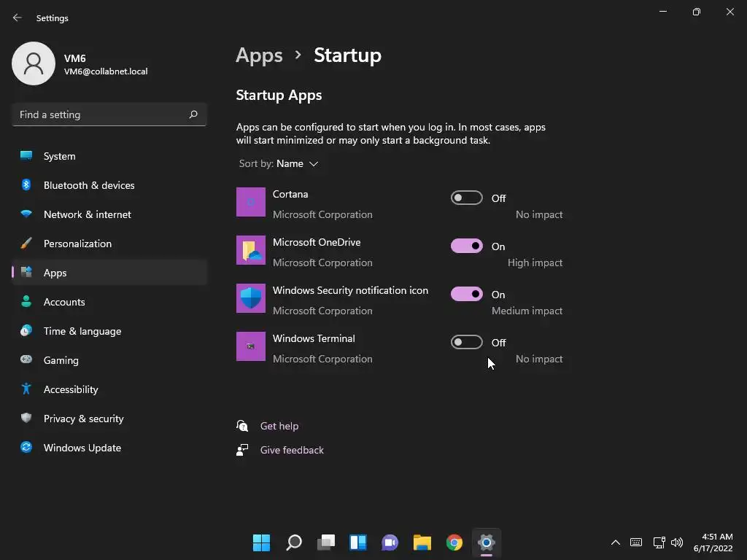Image resolution: width=747 pixels, height=560 pixels.
Task: Open touch keyboard tray icon
Action: tap(636, 542)
